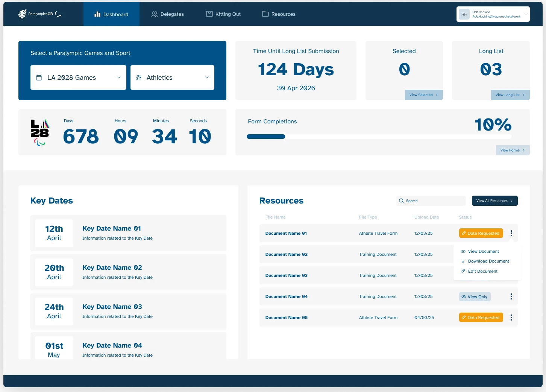This screenshot has height=392, width=546.
Task: Click Document Name 05 file name
Action: (287, 318)
